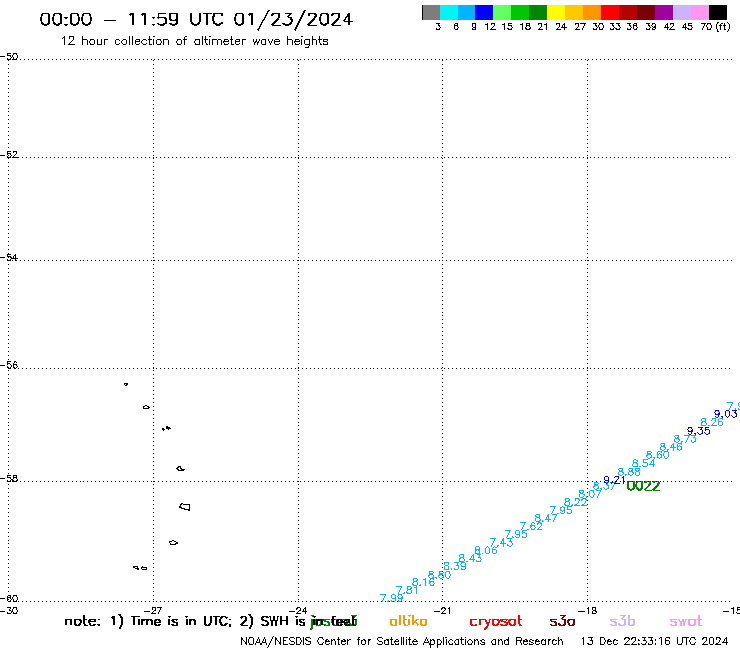The image size is (740, 650).
Task: Click the 8.06 wave height value
Action: tap(486, 550)
